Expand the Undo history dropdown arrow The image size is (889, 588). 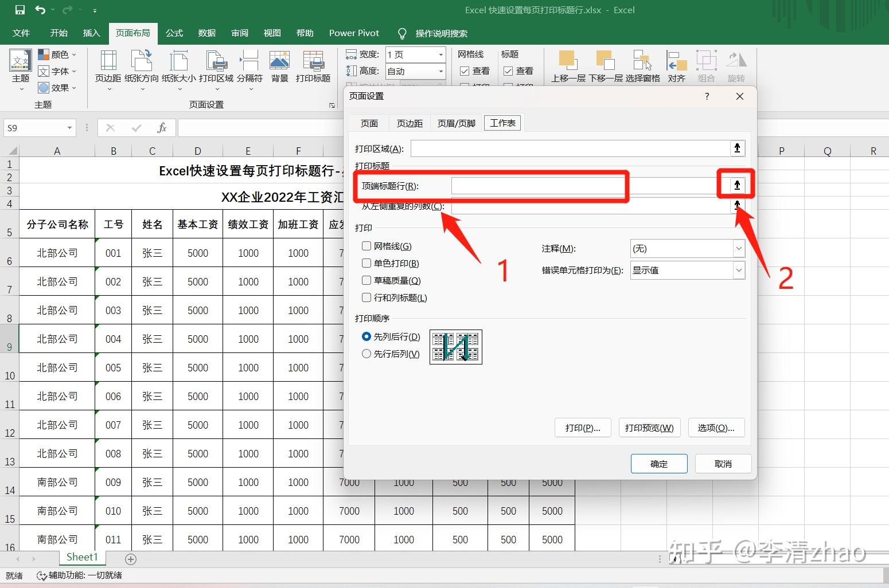pos(53,10)
